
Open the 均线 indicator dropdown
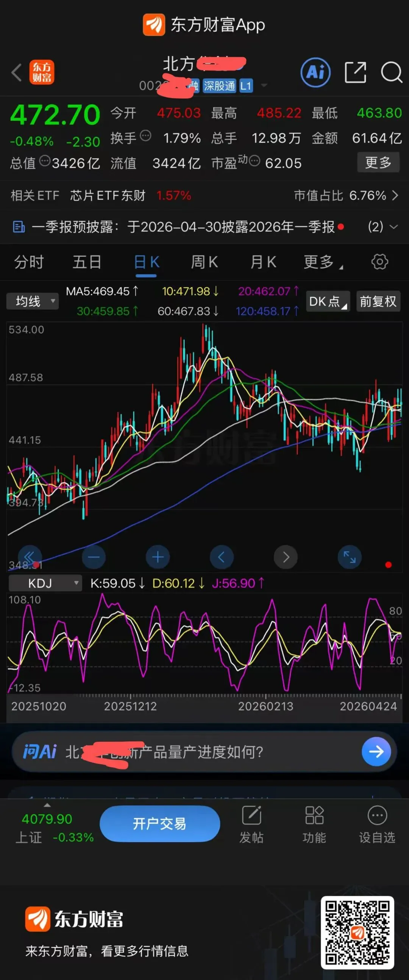pyautogui.click(x=33, y=301)
